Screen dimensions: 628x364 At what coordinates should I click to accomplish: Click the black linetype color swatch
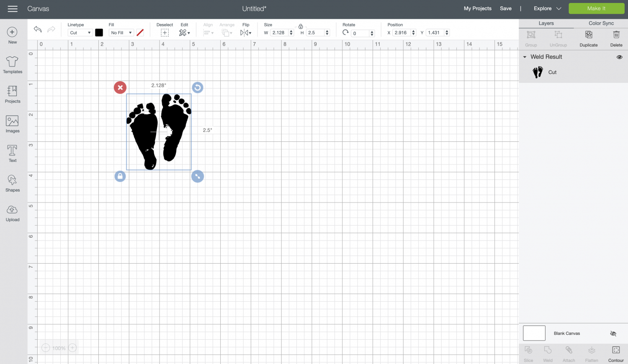coord(99,33)
